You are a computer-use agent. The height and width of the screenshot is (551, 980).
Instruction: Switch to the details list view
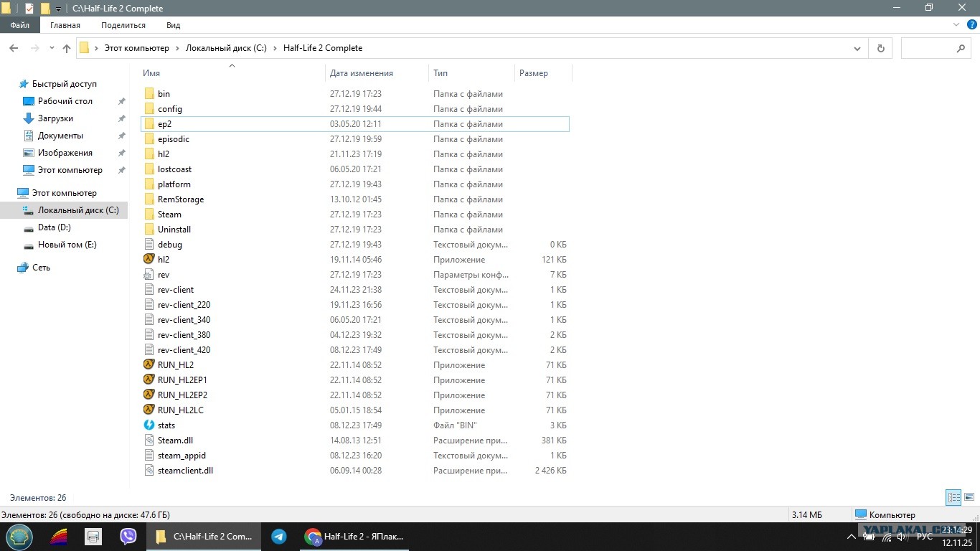click(x=953, y=497)
